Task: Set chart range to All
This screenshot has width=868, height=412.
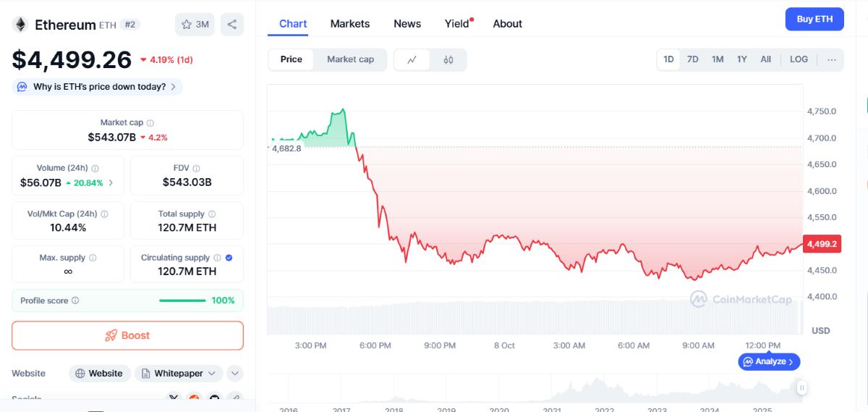Action: coord(766,59)
